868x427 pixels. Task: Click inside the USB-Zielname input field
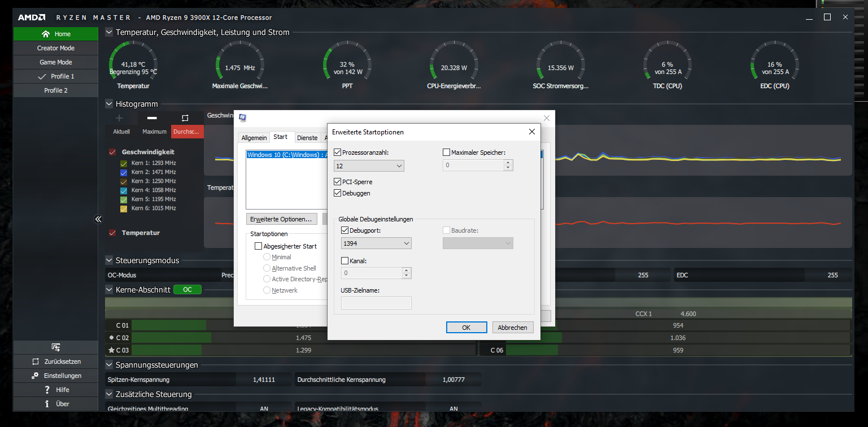pos(376,303)
